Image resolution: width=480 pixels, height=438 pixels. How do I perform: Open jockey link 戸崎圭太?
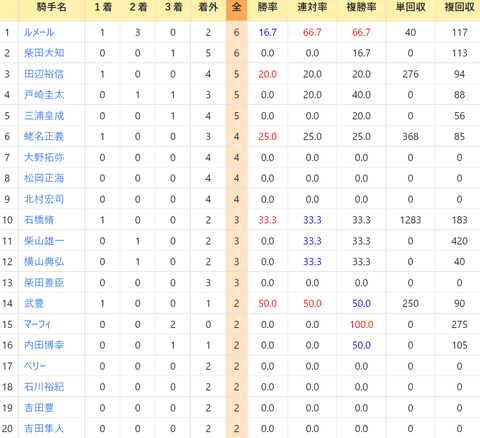[x=44, y=95]
